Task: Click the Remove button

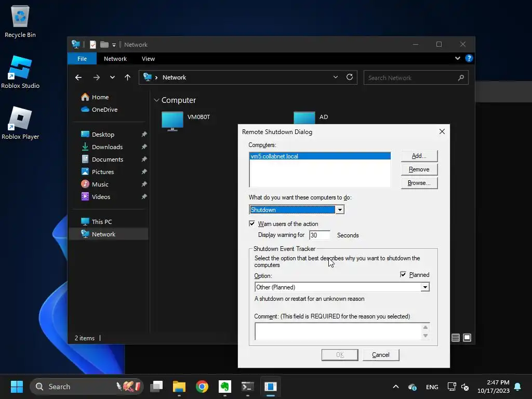Action: click(x=419, y=170)
